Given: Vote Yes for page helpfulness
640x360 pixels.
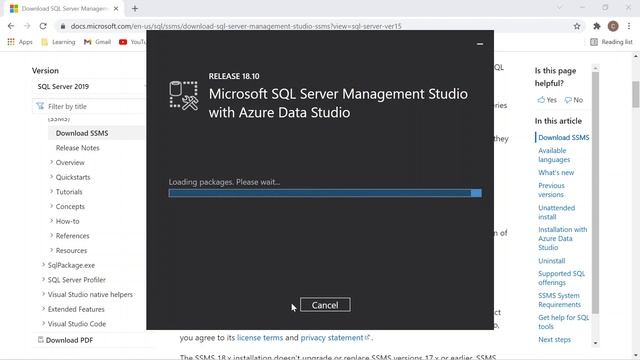Looking at the screenshot, I should (x=547, y=100).
